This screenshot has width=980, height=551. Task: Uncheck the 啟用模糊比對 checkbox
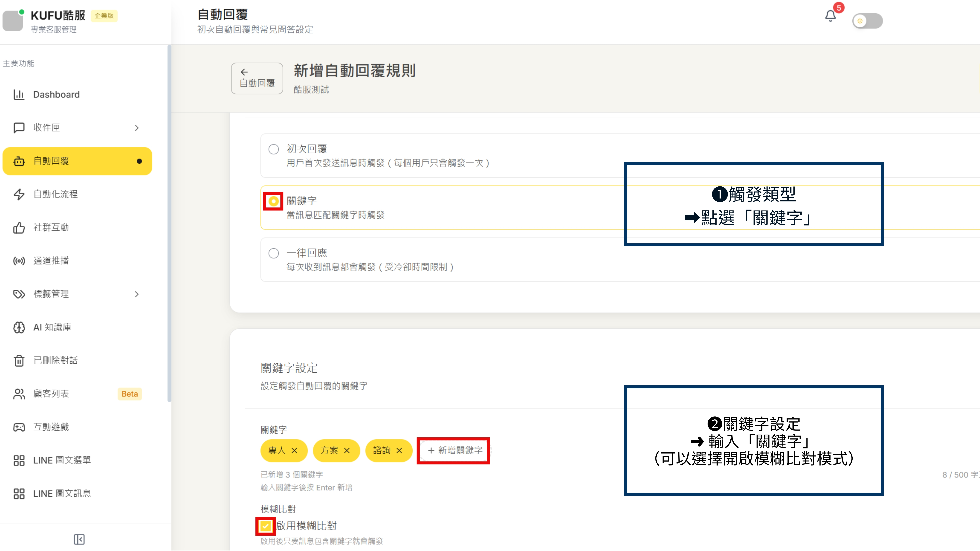(x=265, y=526)
